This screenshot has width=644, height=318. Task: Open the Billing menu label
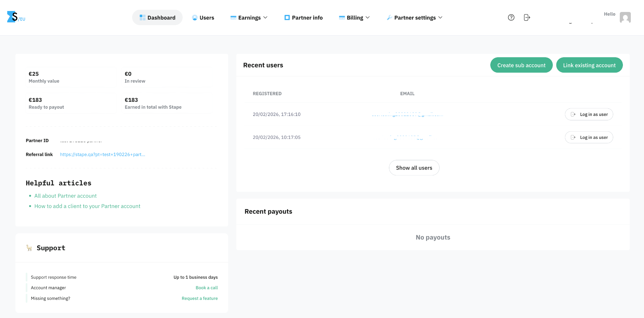[x=355, y=18]
